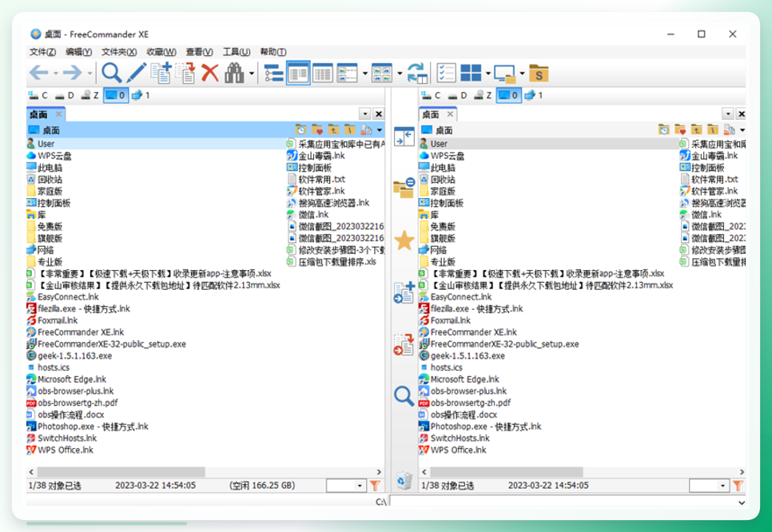Screen dimensions: 772x532
Task: Open four-square layout dropdown arrow
Action: coord(488,73)
